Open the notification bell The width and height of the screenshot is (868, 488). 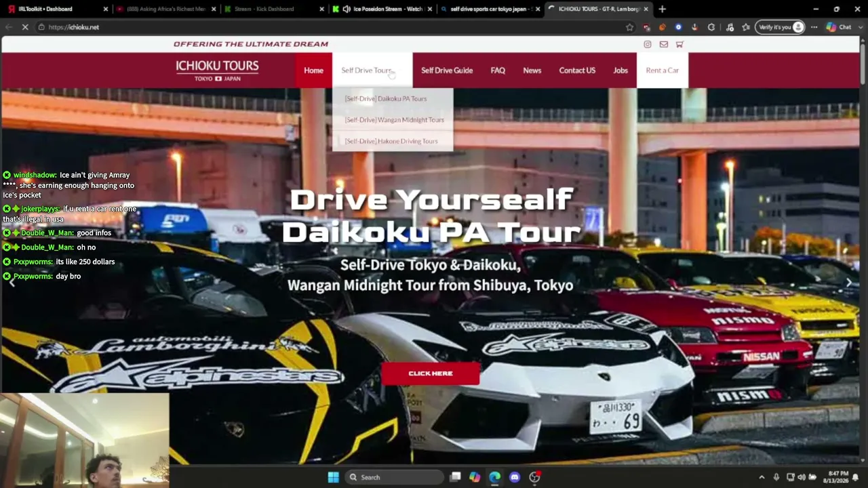coord(855,477)
